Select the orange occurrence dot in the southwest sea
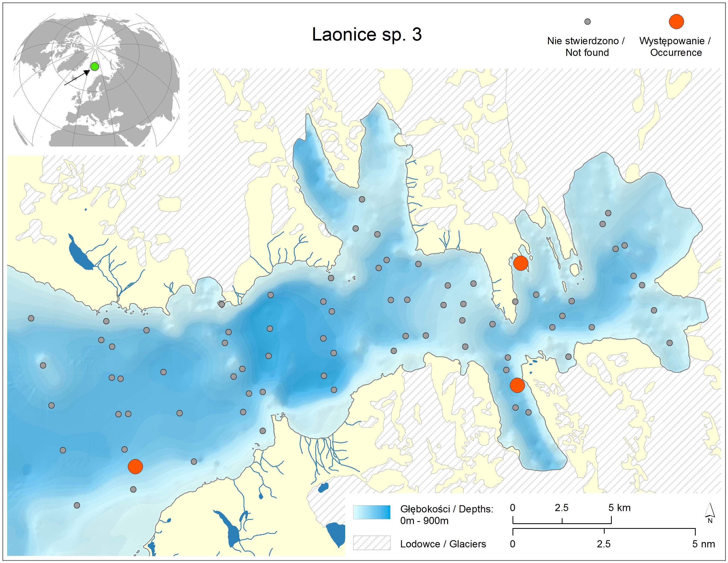This screenshot has width=728, height=563. [x=135, y=466]
